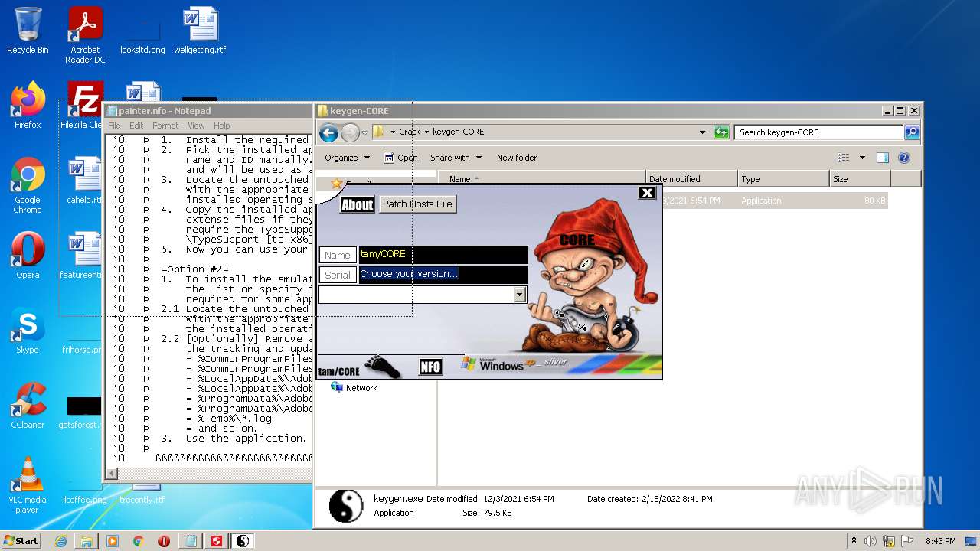Click the media player taskbar icon

click(x=113, y=541)
